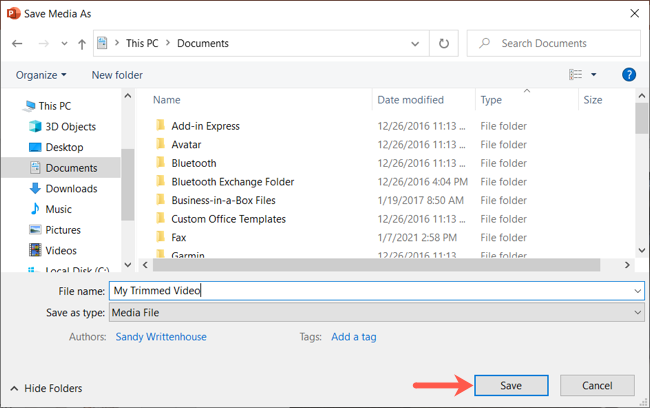
Task: Open the view options dropdown arrow
Action: click(594, 75)
